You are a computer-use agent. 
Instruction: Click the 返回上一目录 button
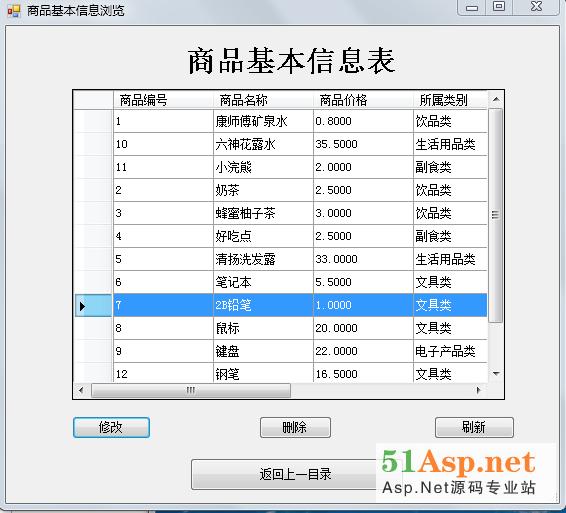(x=285, y=474)
